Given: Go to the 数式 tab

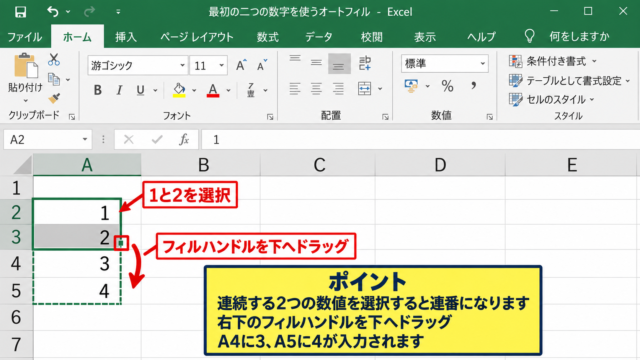Looking at the screenshot, I should [268, 37].
